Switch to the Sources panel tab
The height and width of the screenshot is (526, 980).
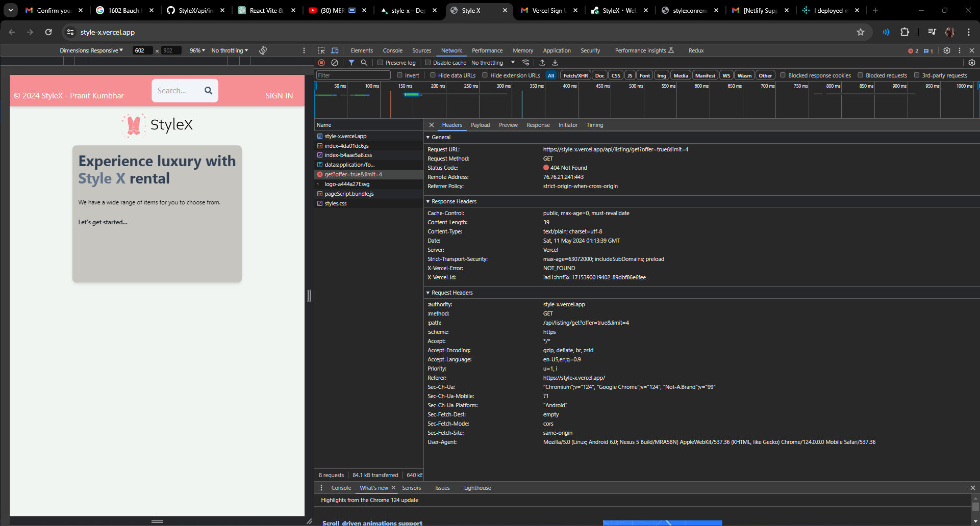[x=422, y=50]
